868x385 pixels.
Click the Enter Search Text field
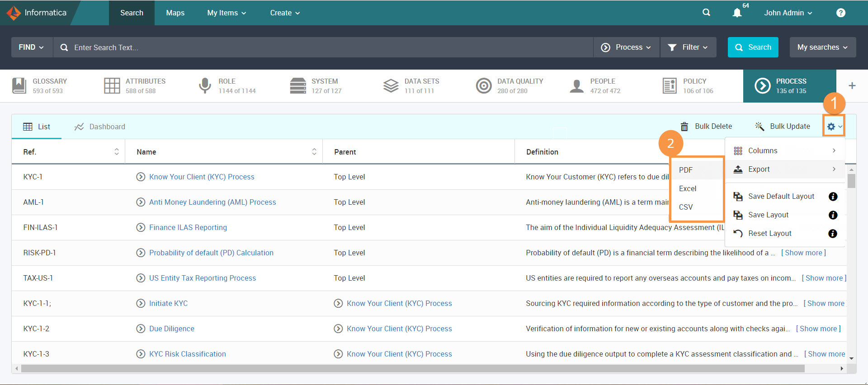click(x=323, y=47)
